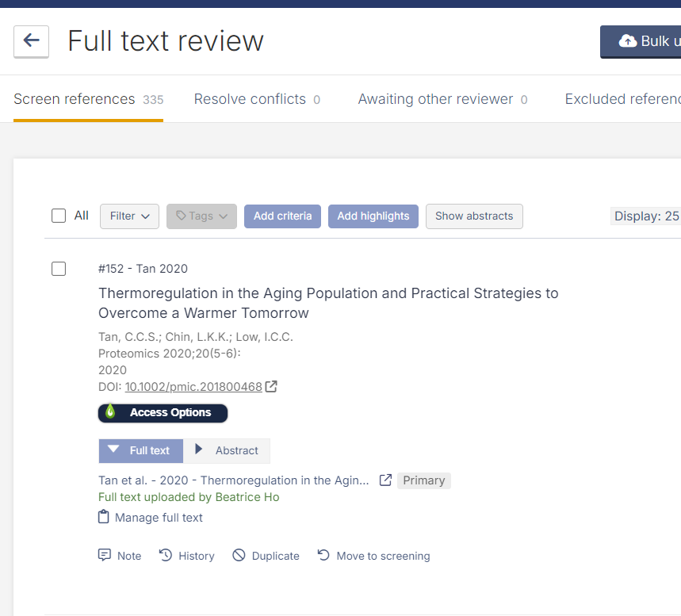Open the Filter dropdown

(x=129, y=216)
